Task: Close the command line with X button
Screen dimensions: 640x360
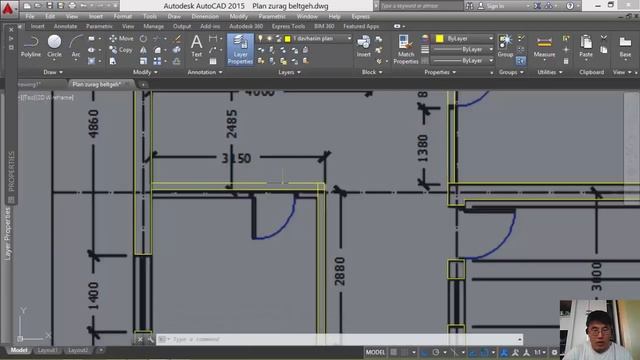Action: [140, 339]
